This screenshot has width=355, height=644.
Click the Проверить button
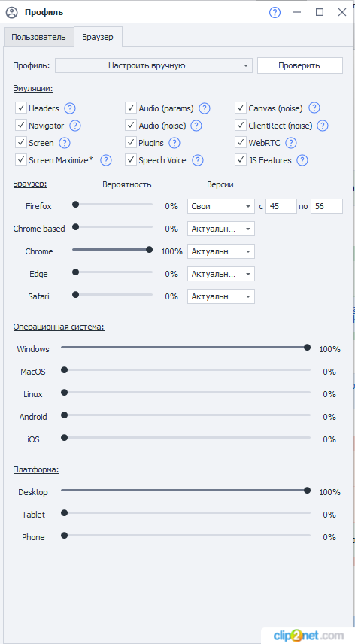(299, 65)
